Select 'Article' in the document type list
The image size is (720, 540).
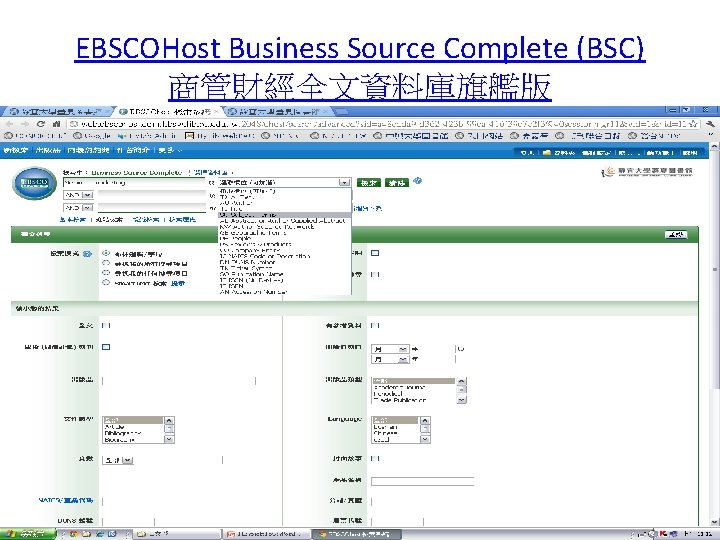click(x=132, y=427)
